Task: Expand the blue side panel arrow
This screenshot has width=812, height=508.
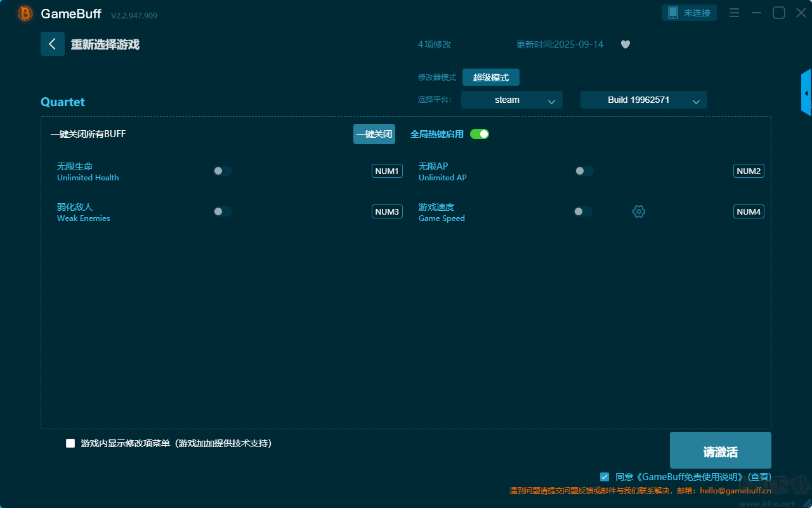Action: [806, 93]
